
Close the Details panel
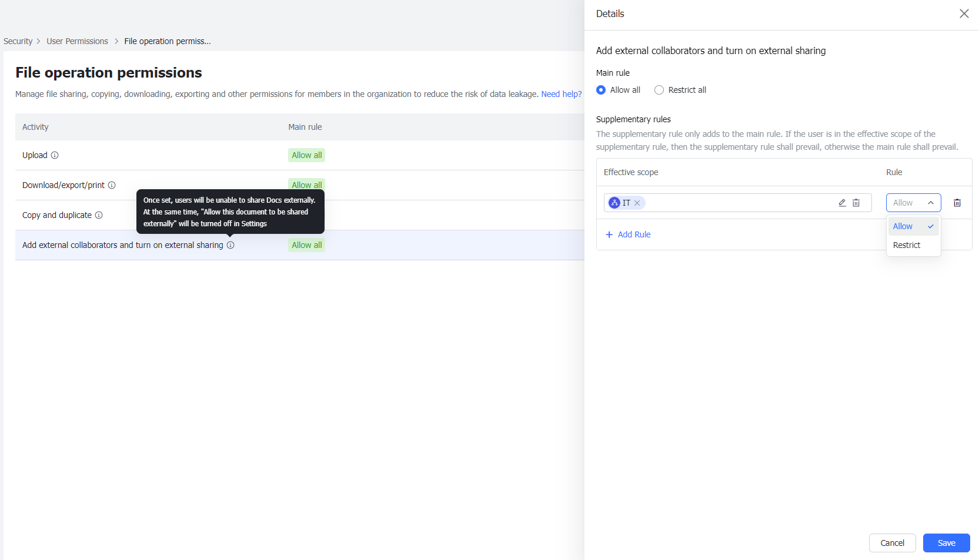tap(964, 13)
